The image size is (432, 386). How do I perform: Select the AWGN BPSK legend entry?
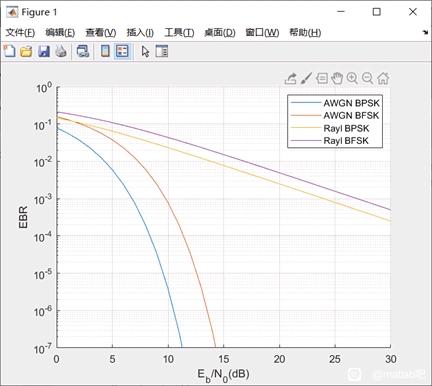click(335, 103)
